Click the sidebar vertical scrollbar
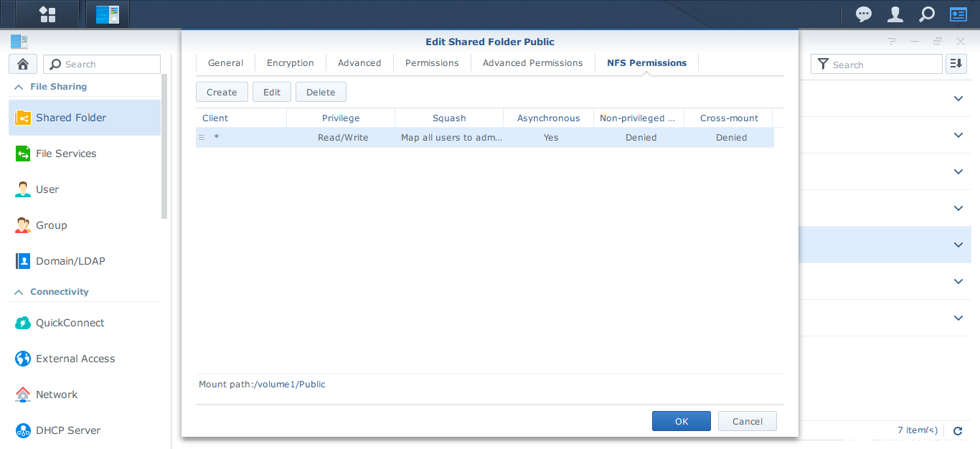The height and width of the screenshot is (449, 980). [x=164, y=143]
